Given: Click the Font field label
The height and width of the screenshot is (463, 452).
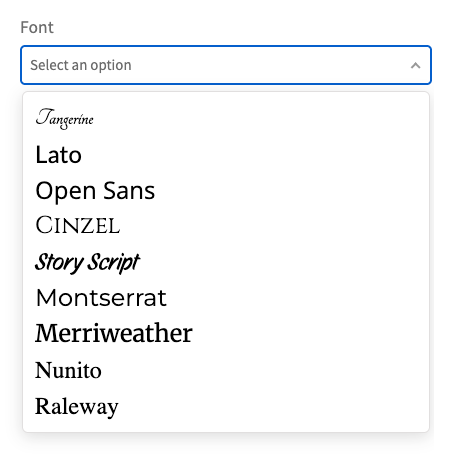Looking at the screenshot, I should tap(37, 27).
